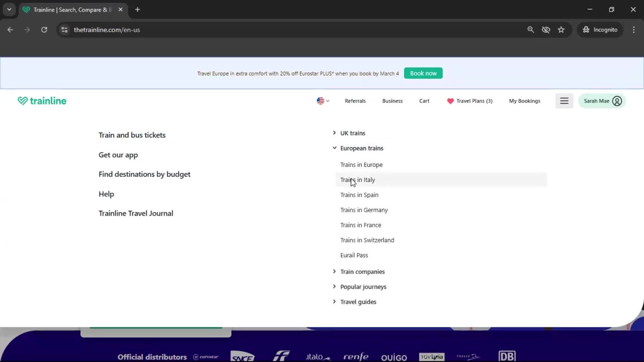Select the Business menu item
Viewport: 644px width, 362px height.
point(392,101)
